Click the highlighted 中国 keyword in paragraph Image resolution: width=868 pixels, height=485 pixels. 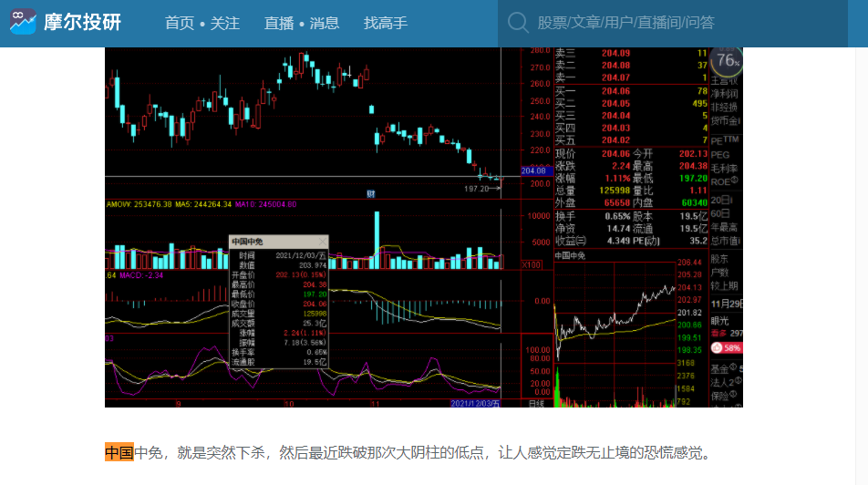click(x=119, y=452)
